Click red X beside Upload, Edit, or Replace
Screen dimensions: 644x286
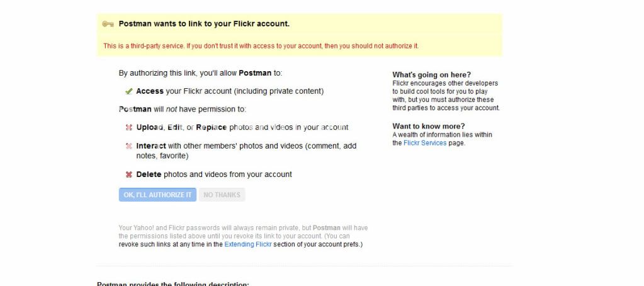[x=129, y=127]
